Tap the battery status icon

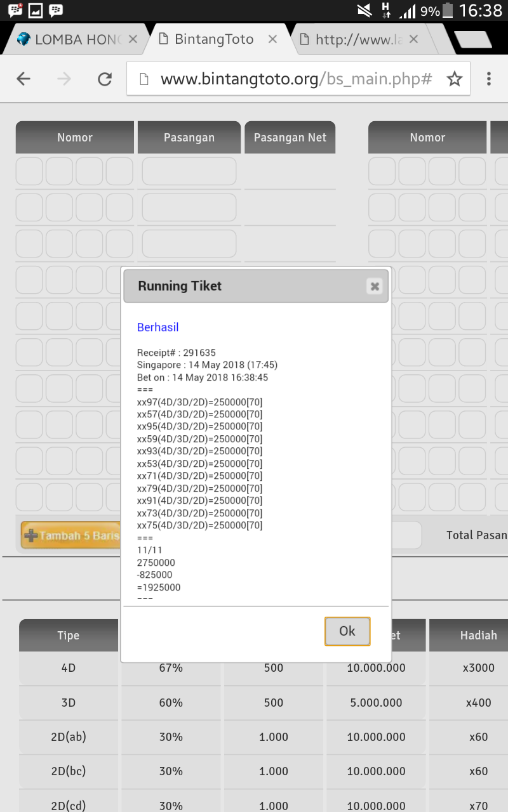448,10
